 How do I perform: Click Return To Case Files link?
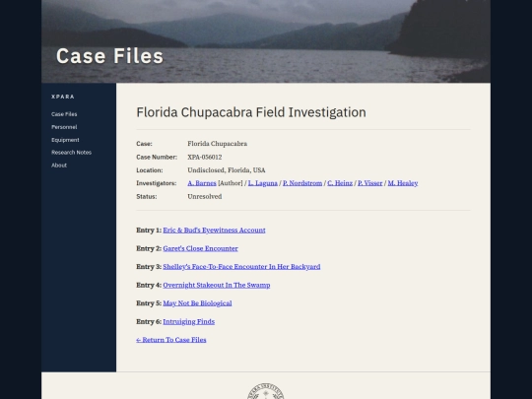tap(171, 340)
